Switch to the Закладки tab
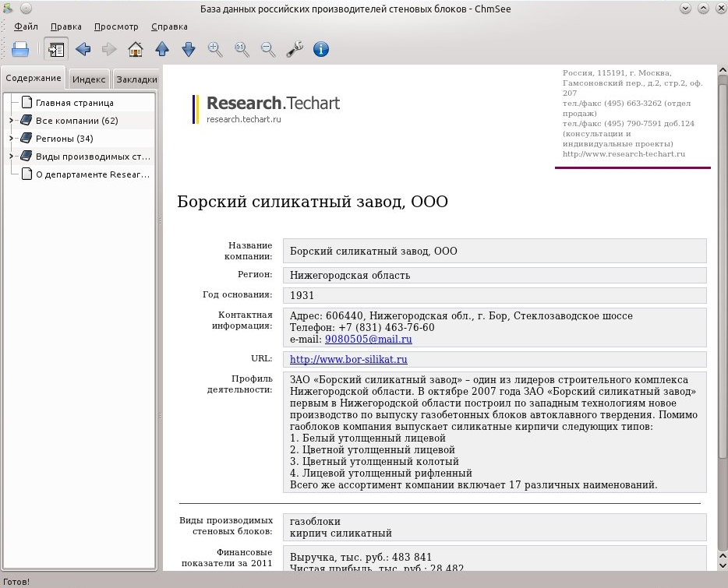Viewport: 728px width, 588px height. [136, 79]
